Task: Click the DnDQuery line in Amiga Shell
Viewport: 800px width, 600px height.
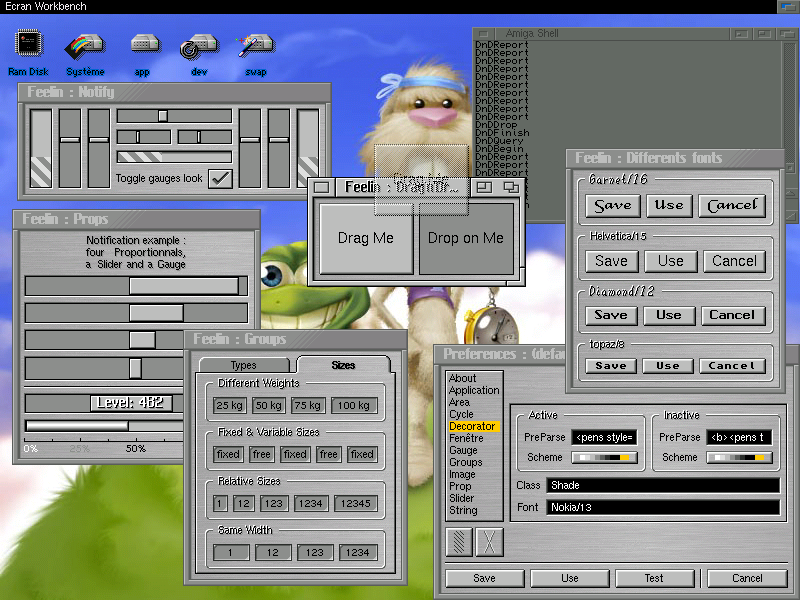Action: 499,141
